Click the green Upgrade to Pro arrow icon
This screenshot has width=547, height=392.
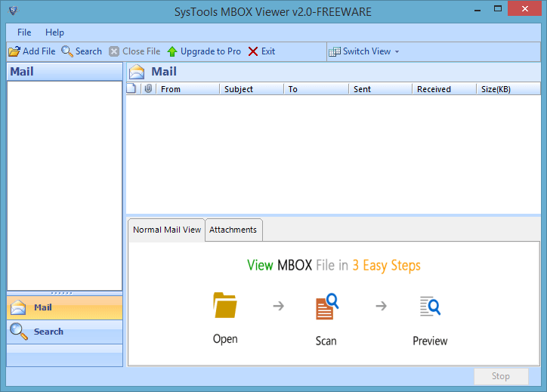coord(172,51)
